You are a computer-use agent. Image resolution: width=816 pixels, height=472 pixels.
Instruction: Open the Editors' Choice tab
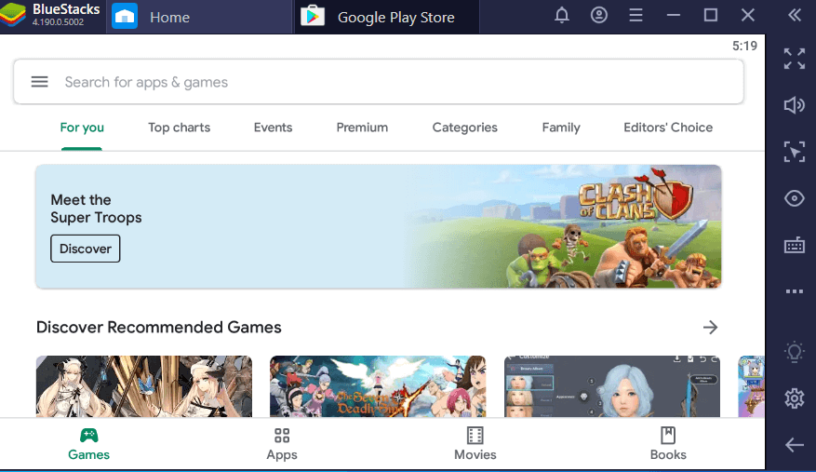[x=668, y=127]
